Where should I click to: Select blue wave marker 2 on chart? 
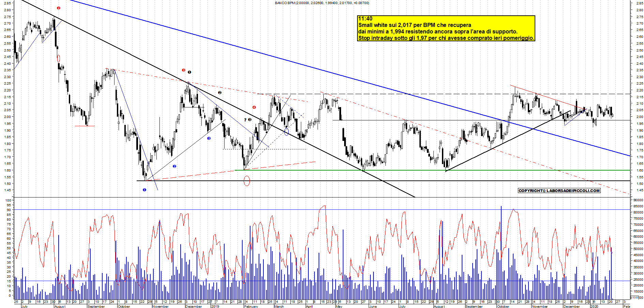tap(174, 166)
